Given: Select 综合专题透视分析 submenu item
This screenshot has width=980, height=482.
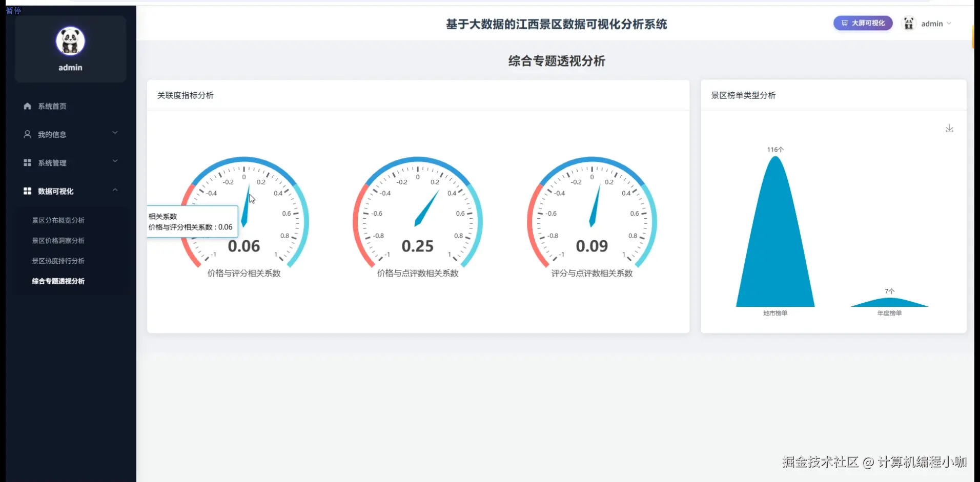Looking at the screenshot, I should click(58, 281).
